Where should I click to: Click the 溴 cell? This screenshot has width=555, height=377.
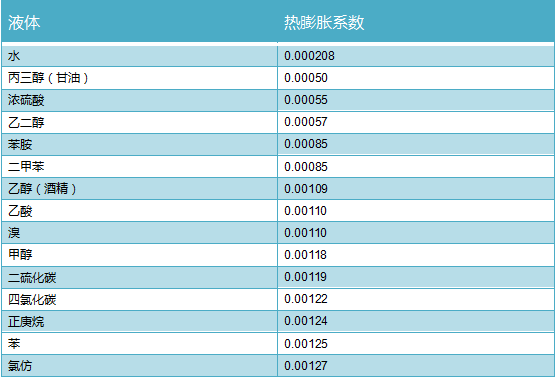(139, 233)
